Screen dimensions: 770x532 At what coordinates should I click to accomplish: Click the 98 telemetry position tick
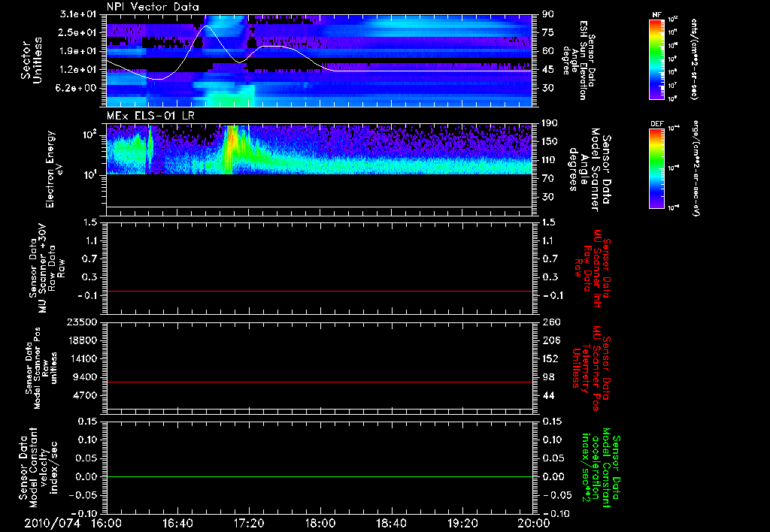tap(548, 377)
